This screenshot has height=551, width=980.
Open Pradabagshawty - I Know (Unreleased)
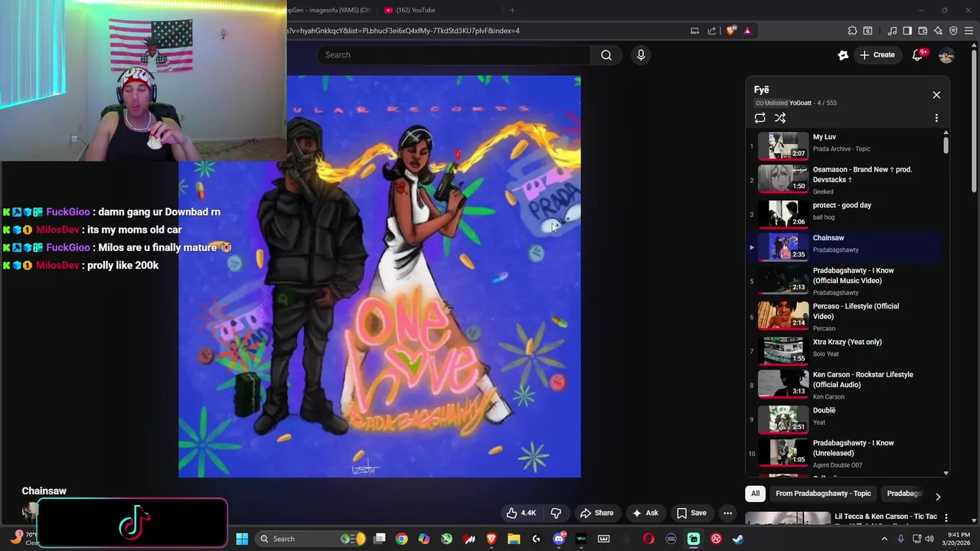[x=844, y=453]
